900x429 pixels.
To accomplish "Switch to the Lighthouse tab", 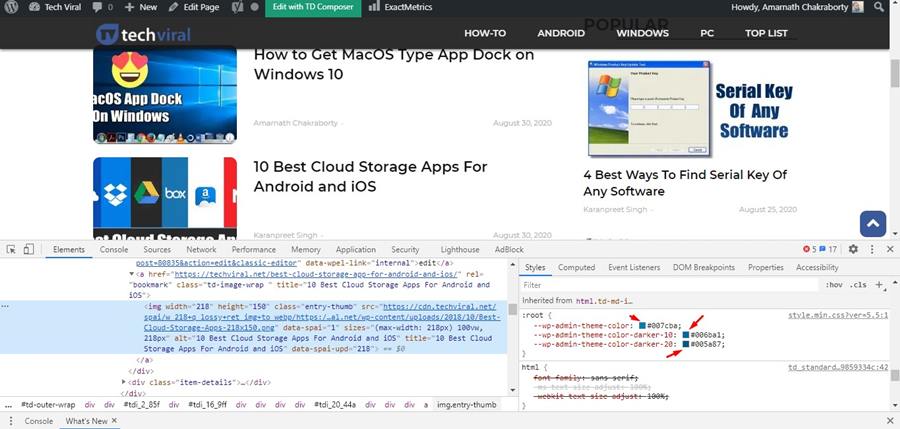I will pos(460,250).
